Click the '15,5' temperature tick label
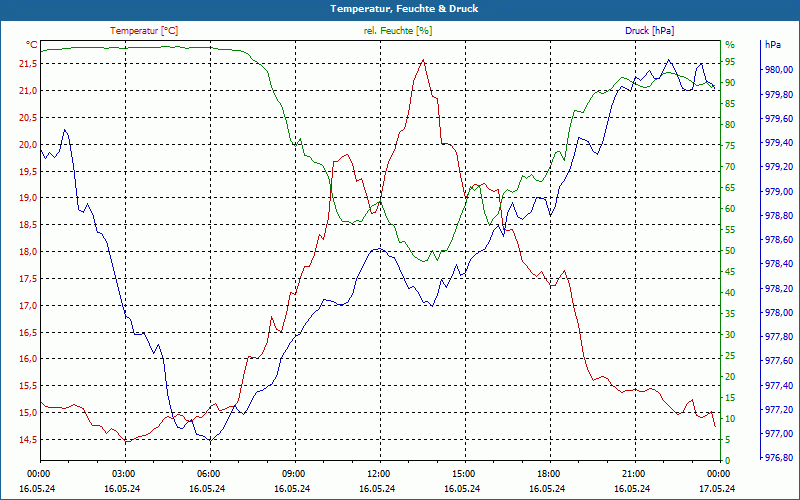 (28, 386)
